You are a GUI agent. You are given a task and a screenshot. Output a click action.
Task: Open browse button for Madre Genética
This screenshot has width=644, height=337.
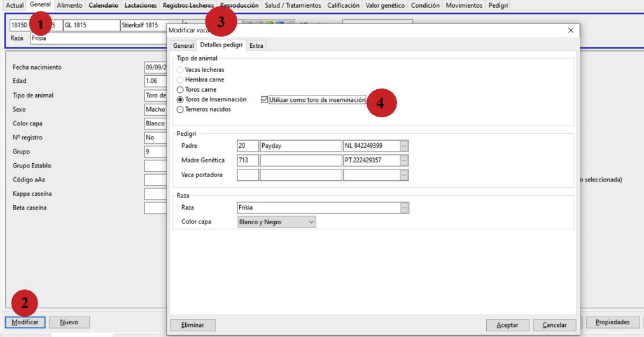404,161
